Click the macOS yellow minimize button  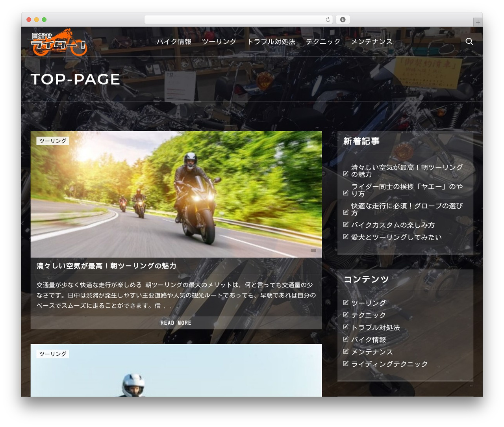coord(37,20)
